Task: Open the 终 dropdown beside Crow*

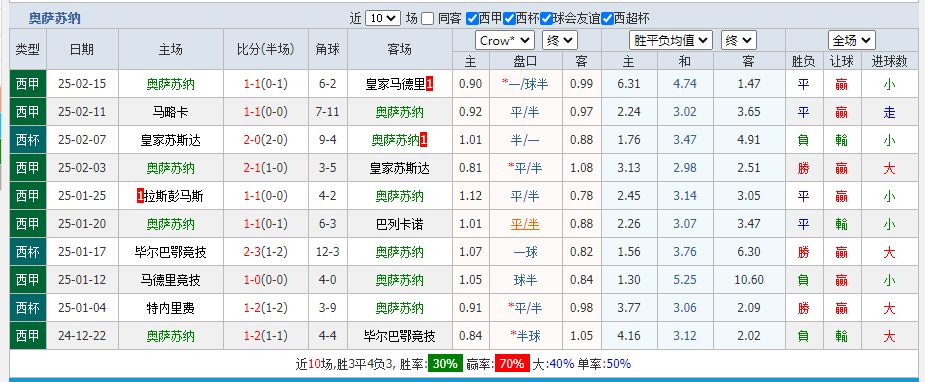Action: 560,41
